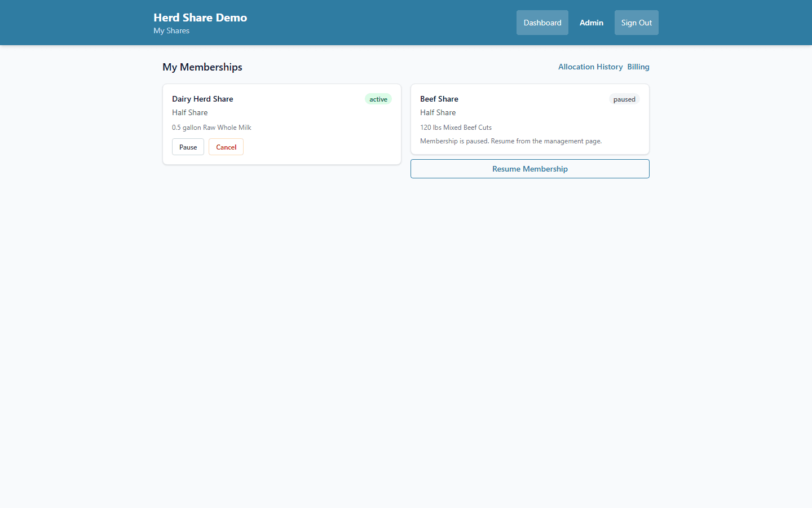
Task: Click the 120 lbs Mixed Beef Cuts text
Action: [456, 127]
